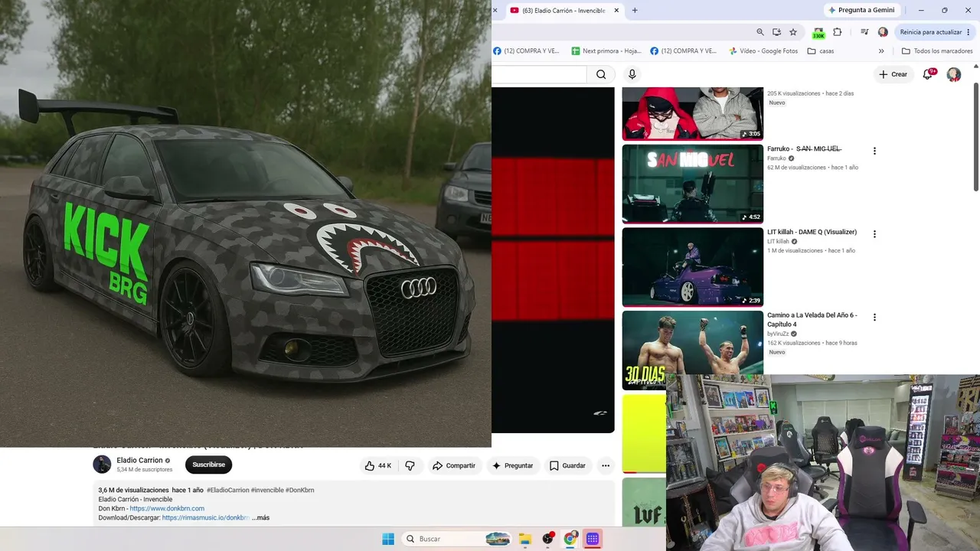Screen dimensions: 980x551
Task: Open the Next primora - Hoja bookmark
Action: tap(606, 51)
